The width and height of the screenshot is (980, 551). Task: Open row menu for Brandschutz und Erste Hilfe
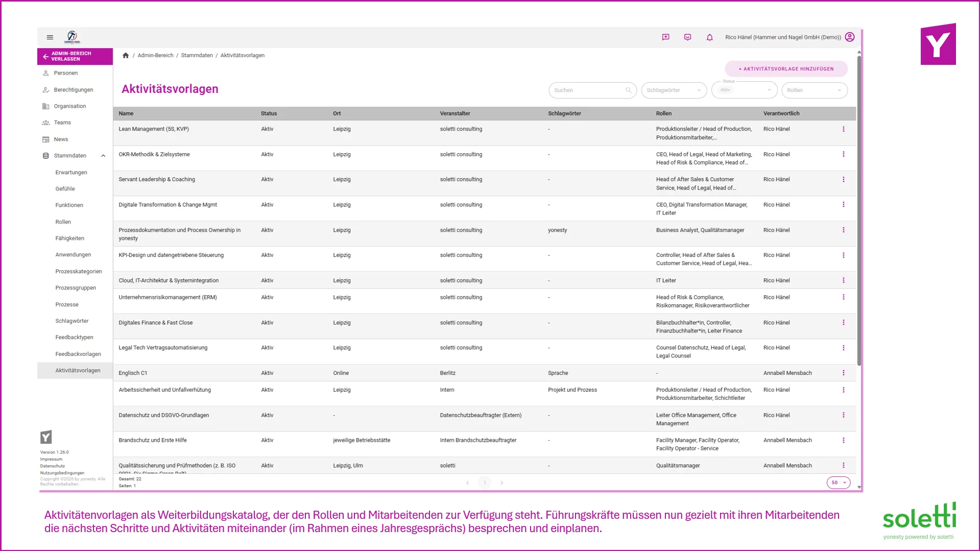[843, 440]
